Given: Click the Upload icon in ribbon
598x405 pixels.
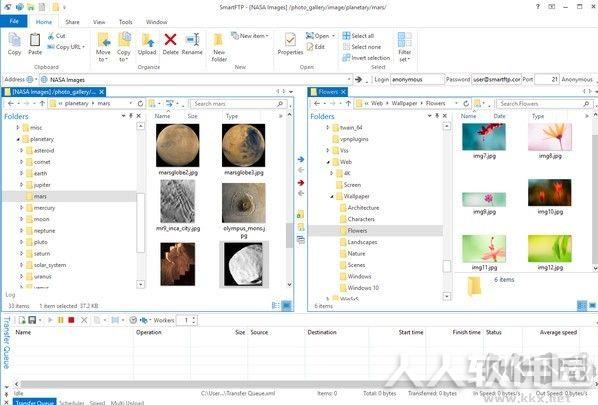Looking at the screenshot, I should [147, 40].
